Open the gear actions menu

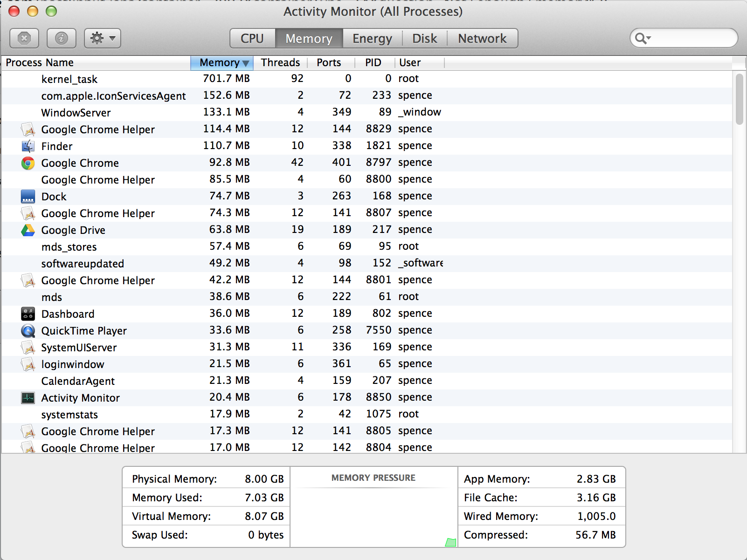pyautogui.click(x=103, y=38)
